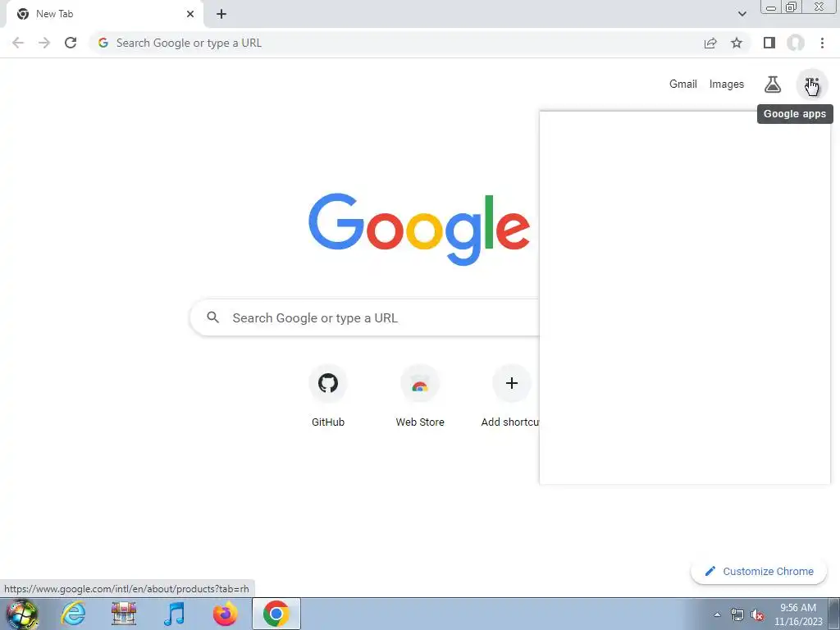The height and width of the screenshot is (630, 840).
Task: Share this page icon in address bar
Action: coord(710,43)
